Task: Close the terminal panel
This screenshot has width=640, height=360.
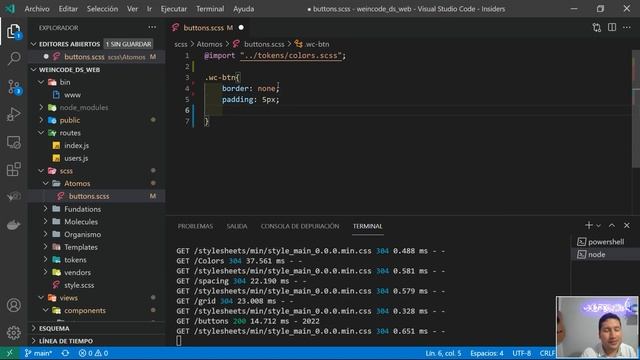Action: click(627, 225)
